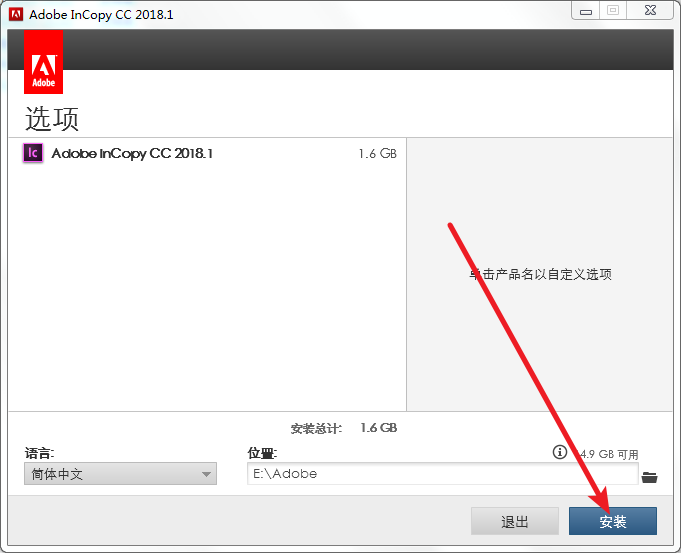Click the Adobe logo in header
The image size is (681, 553).
click(x=43, y=62)
